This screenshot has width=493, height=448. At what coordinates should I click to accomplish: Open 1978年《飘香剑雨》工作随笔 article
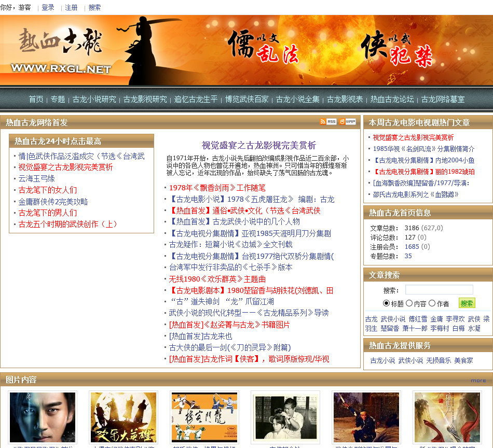point(217,188)
